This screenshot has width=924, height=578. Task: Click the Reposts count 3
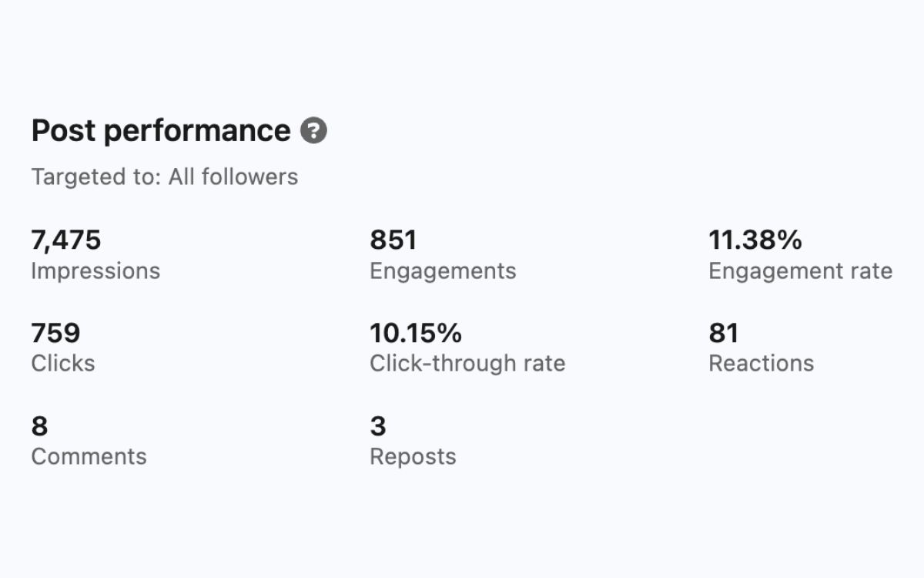[377, 425]
